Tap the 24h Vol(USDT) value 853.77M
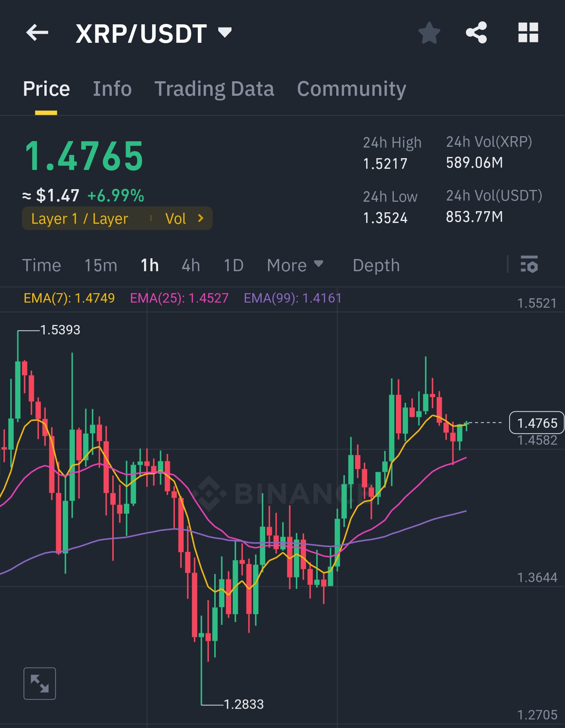This screenshot has width=565, height=728. point(474,217)
